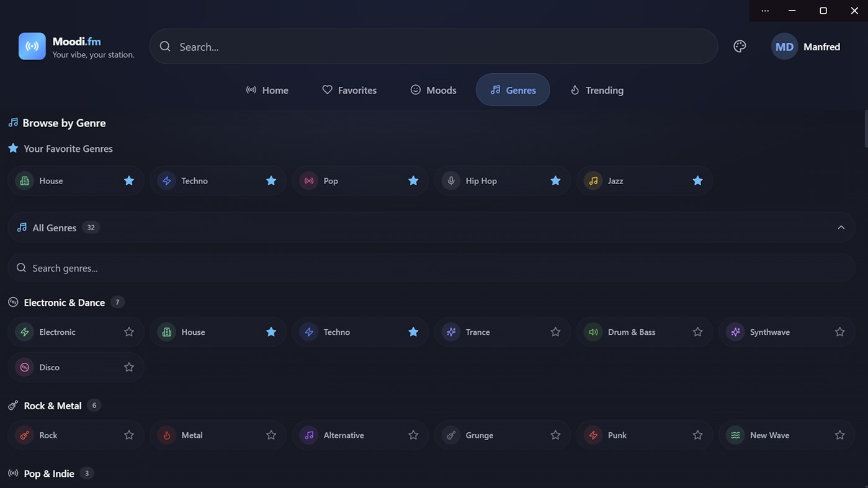The width and height of the screenshot is (868, 488).
Task: Favorite the Disco genre star
Action: 129,367
